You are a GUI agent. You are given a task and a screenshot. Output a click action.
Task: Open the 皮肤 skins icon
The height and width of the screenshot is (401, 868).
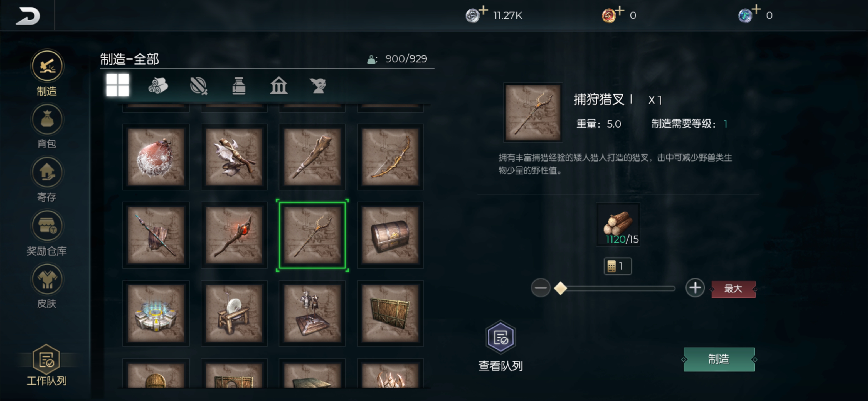click(47, 279)
